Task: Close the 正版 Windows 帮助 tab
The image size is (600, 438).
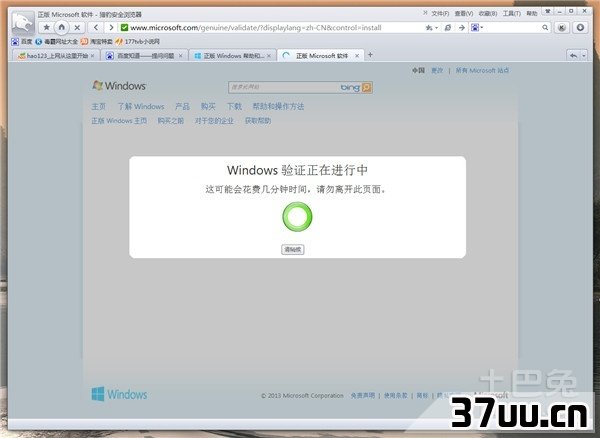Action: (x=269, y=56)
